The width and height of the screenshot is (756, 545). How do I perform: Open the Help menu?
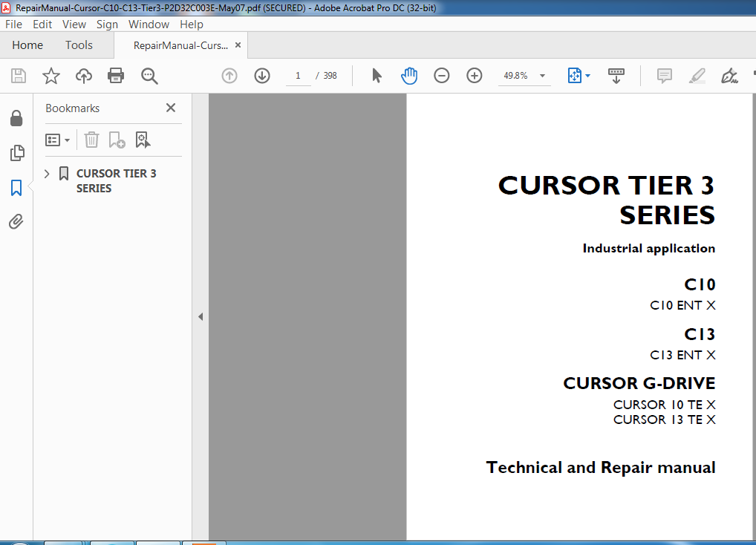192,24
